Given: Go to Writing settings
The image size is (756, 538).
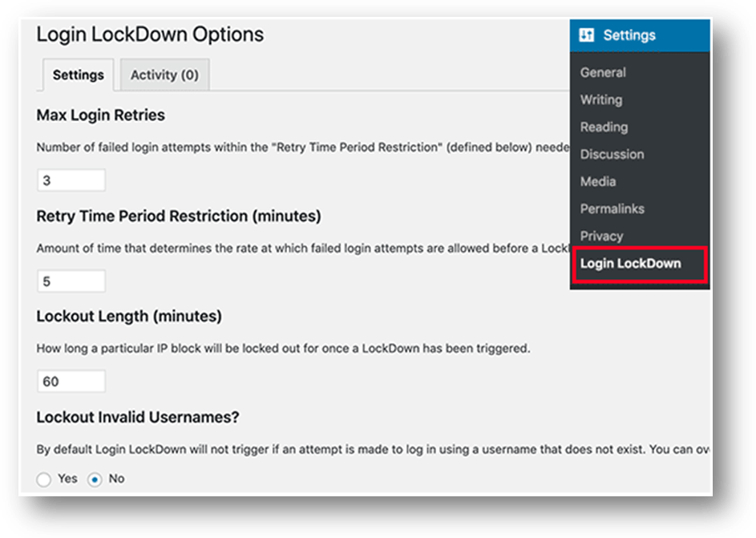Looking at the screenshot, I should point(601,99).
